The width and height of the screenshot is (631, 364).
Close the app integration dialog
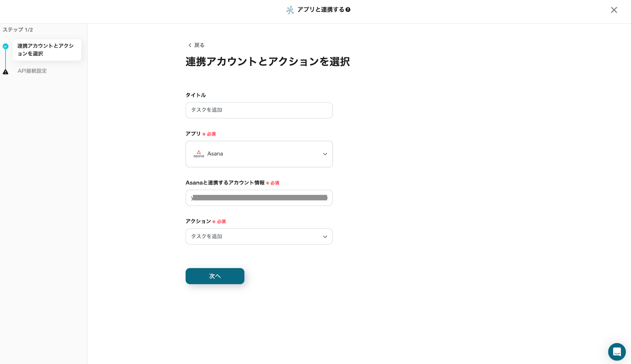[x=614, y=10]
